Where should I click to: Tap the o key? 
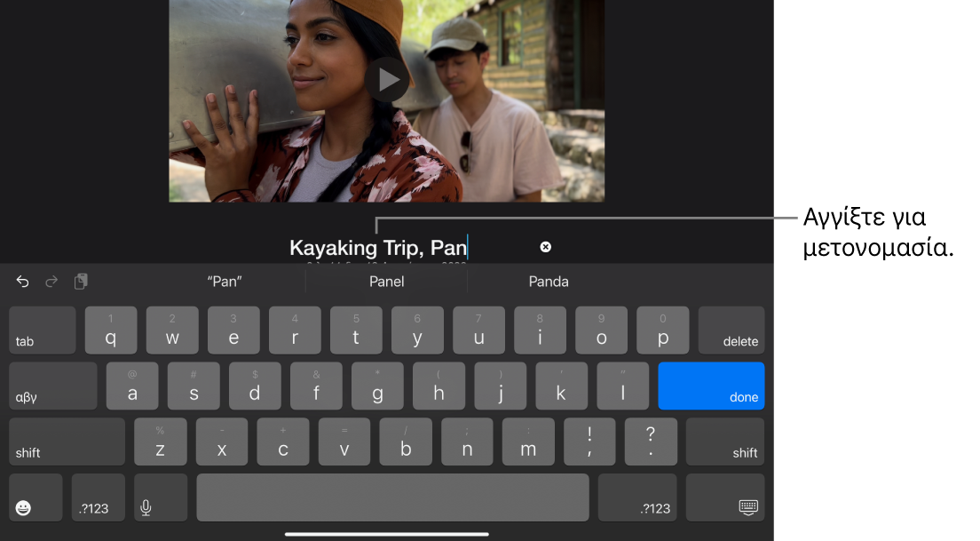pos(601,330)
